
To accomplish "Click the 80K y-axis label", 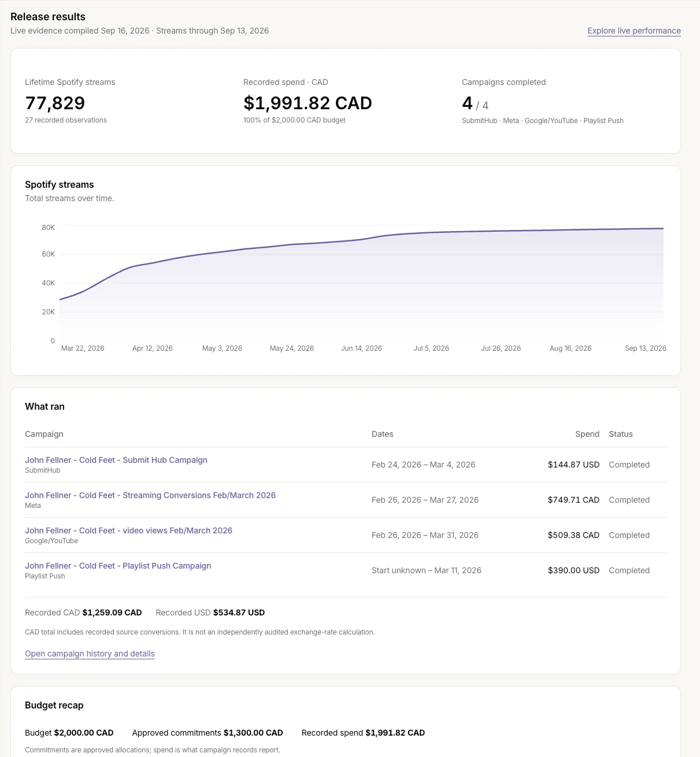I will tap(49, 228).
